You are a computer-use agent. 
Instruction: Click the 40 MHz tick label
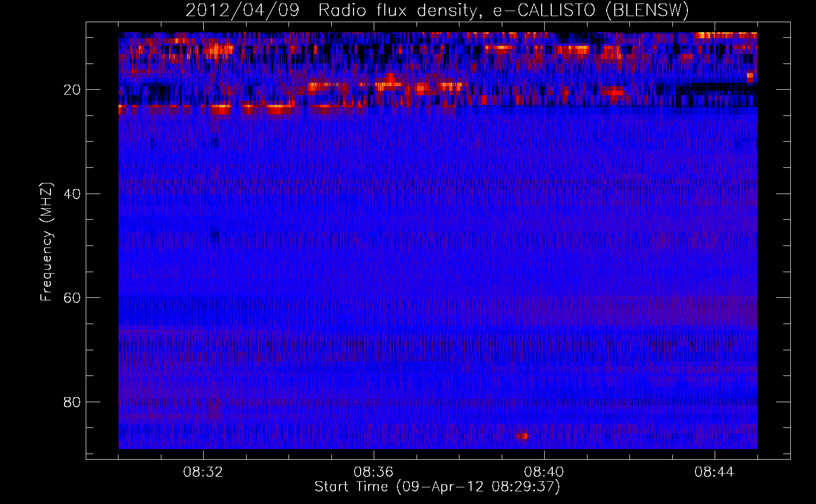coord(73,194)
